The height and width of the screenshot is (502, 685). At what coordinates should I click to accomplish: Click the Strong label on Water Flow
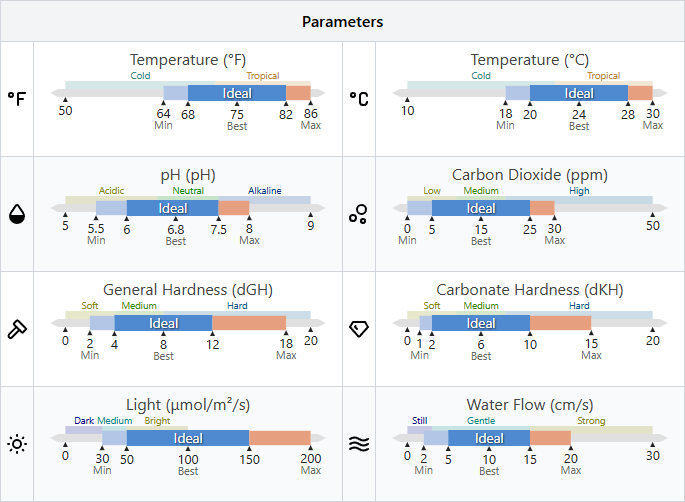(x=590, y=420)
